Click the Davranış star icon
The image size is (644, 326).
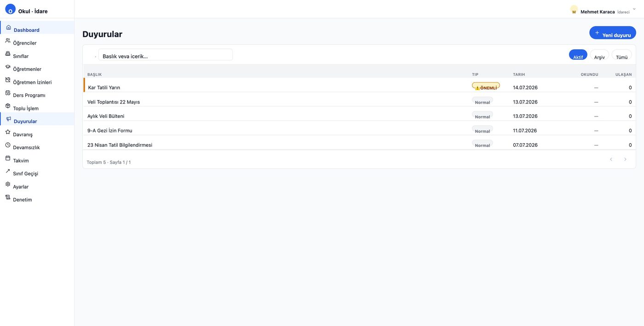(8, 132)
